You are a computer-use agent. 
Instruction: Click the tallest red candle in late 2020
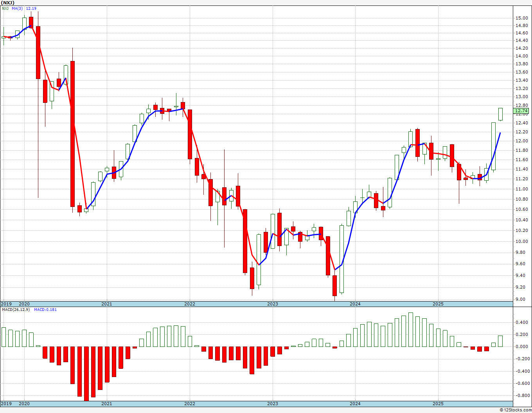click(72, 134)
